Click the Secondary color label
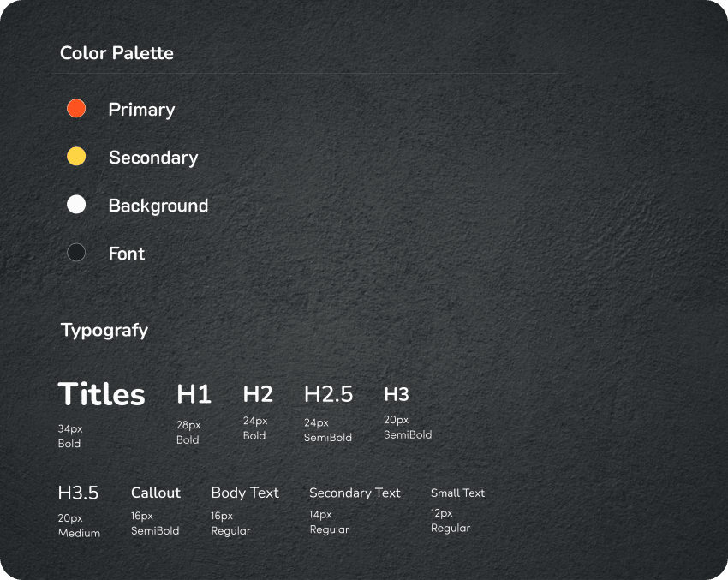This screenshot has height=580, width=728. (x=153, y=158)
